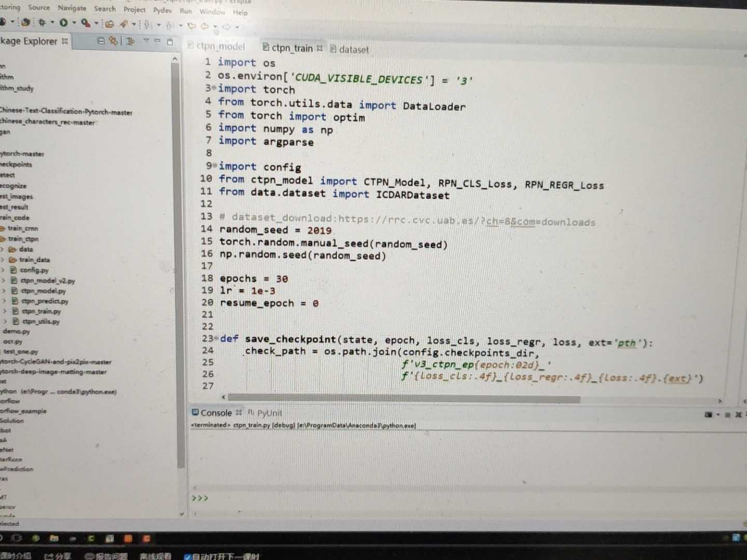Open the Pydev menu

coord(162,10)
